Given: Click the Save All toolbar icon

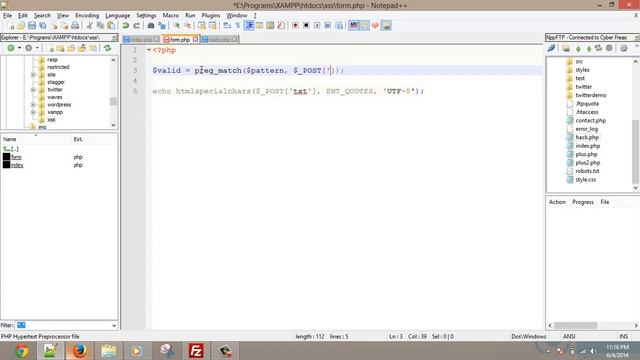Looking at the screenshot, I should [42, 26].
